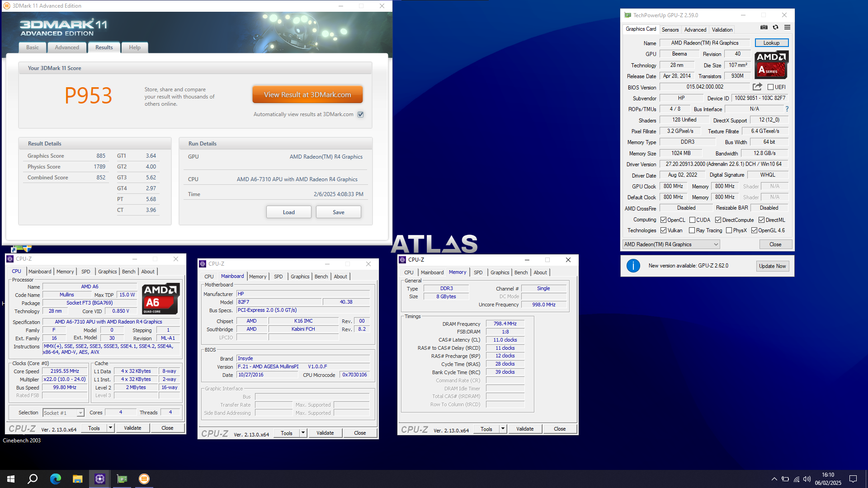
Task: Click the DRAM Frequency value 798.4 MHz
Action: click(505, 324)
